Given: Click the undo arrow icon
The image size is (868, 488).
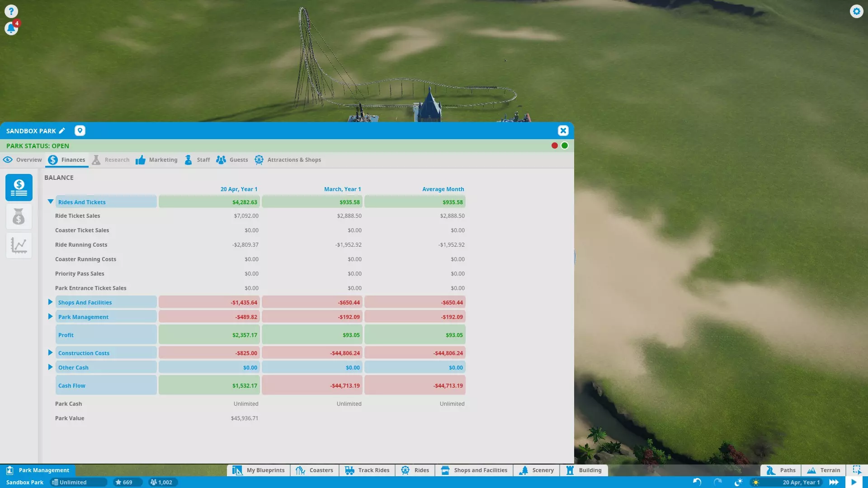Looking at the screenshot, I should coord(697,482).
